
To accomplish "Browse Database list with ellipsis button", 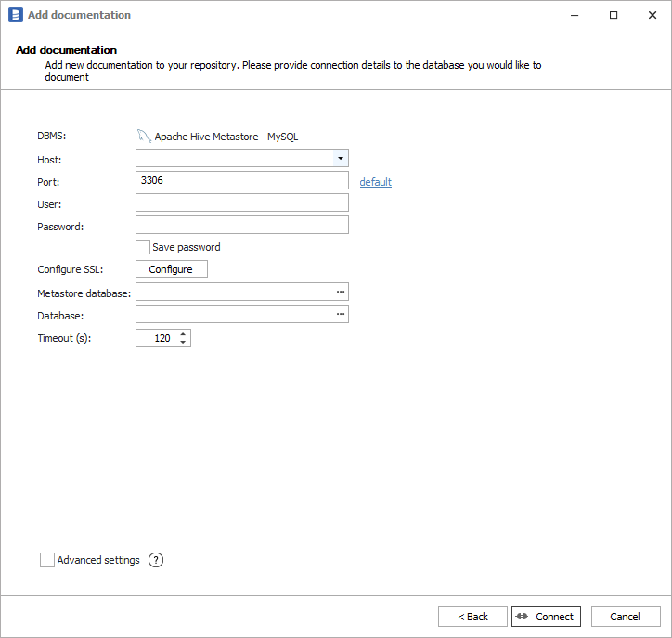I will click(x=341, y=315).
